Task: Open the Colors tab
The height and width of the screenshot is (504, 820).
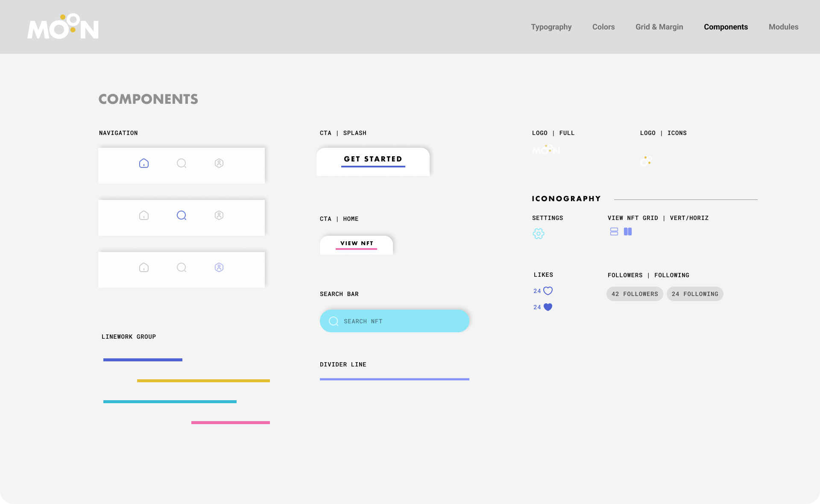Action: 603,27
